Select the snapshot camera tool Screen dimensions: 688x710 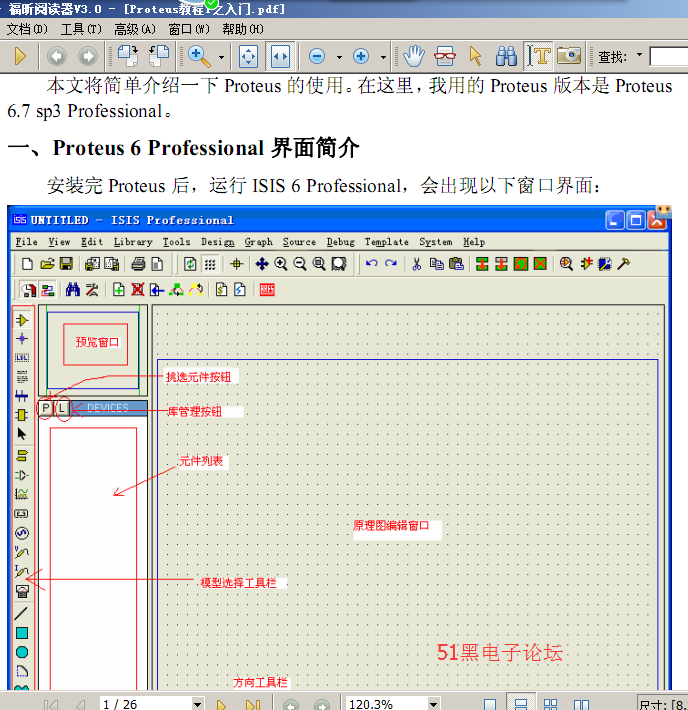point(569,56)
